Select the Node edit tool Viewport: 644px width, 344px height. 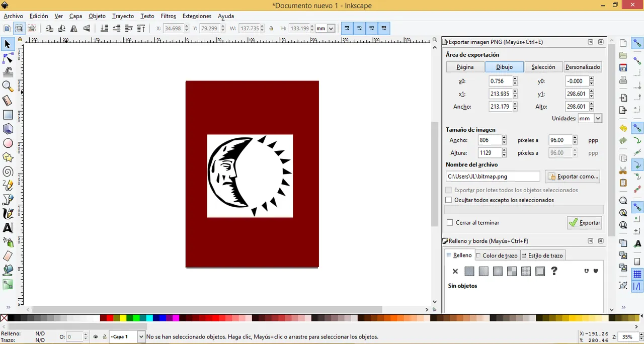8,58
